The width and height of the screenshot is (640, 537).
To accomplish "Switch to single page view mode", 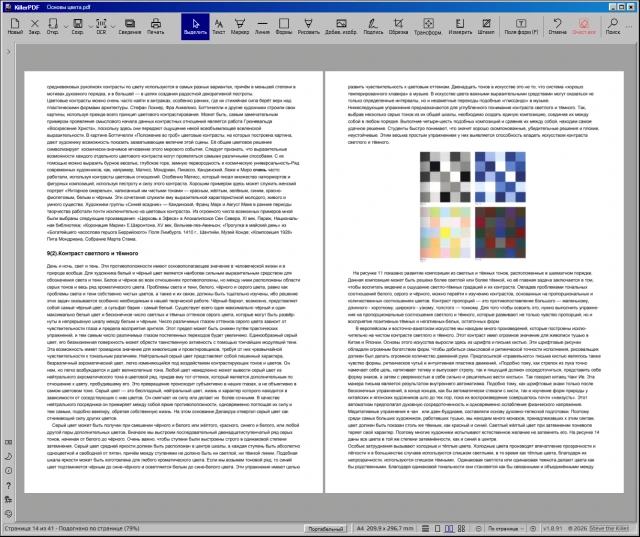I will coord(437,528).
